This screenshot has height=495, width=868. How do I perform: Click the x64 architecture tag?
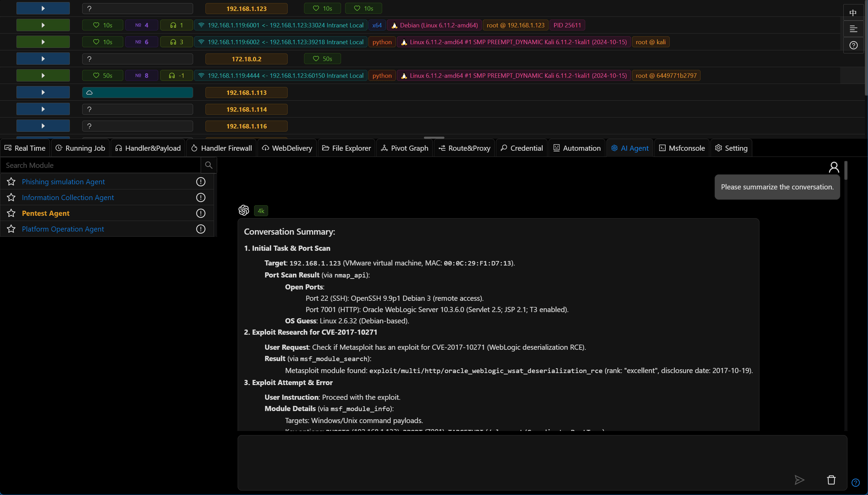pyautogui.click(x=377, y=25)
